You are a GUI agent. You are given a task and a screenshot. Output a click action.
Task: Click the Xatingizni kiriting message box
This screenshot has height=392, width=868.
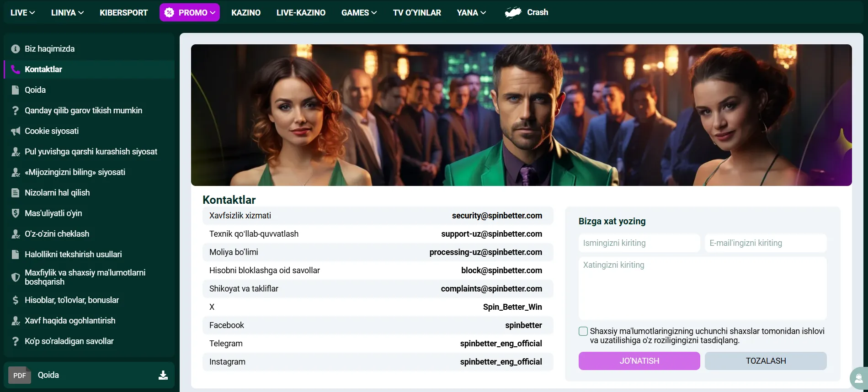(x=703, y=288)
